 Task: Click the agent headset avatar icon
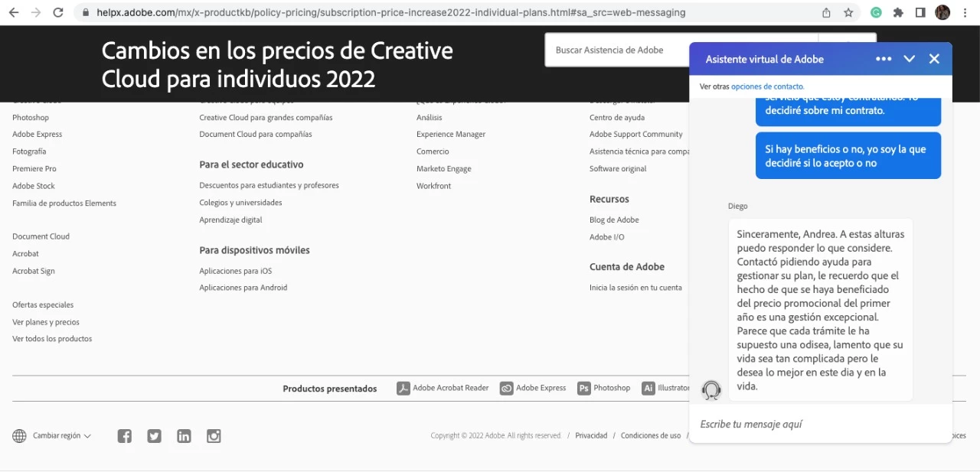click(711, 390)
